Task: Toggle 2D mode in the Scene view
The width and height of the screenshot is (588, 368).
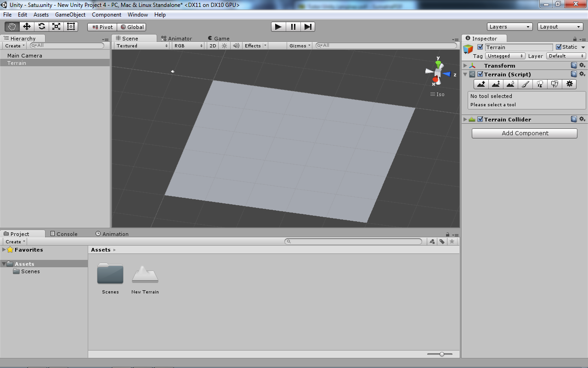Action: pos(213,46)
